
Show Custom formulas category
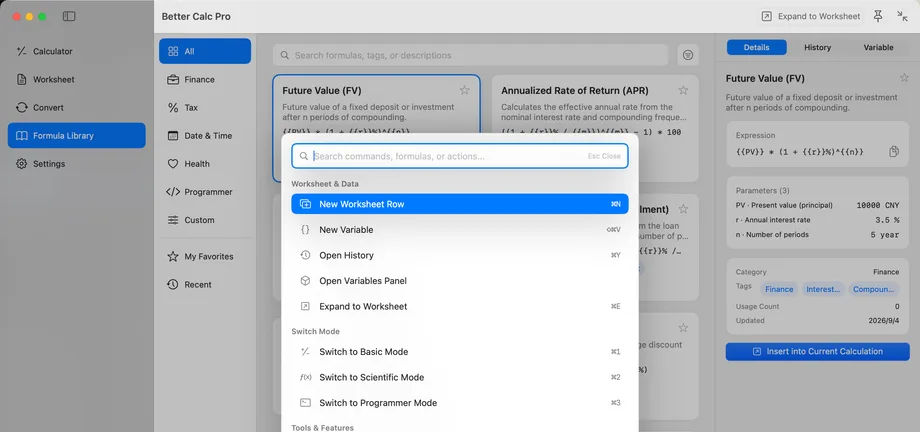tap(205, 220)
